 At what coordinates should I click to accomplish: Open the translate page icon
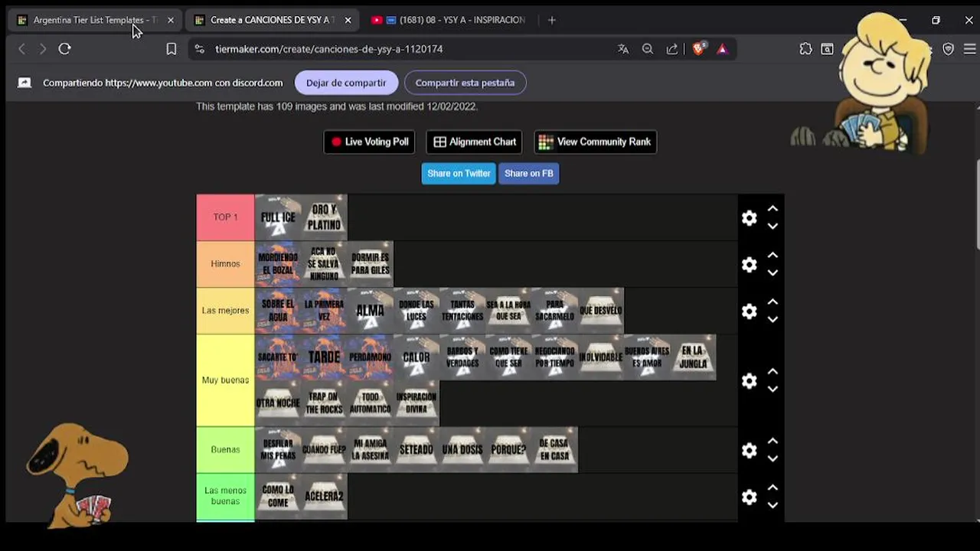tap(623, 49)
